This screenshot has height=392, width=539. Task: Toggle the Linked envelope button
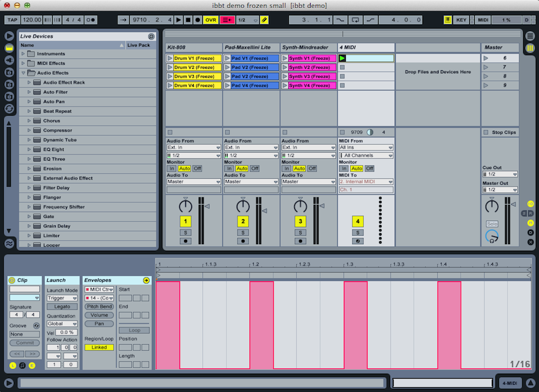point(99,347)
